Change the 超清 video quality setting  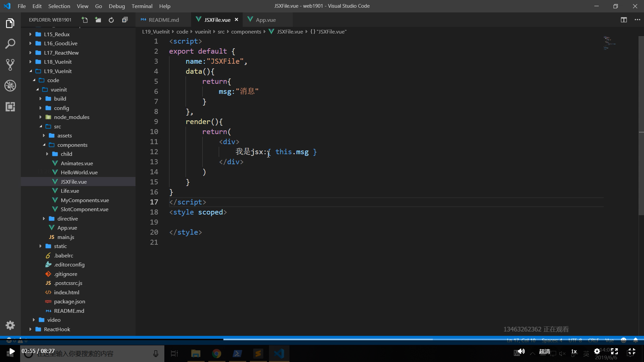click(x=544, y=351)
